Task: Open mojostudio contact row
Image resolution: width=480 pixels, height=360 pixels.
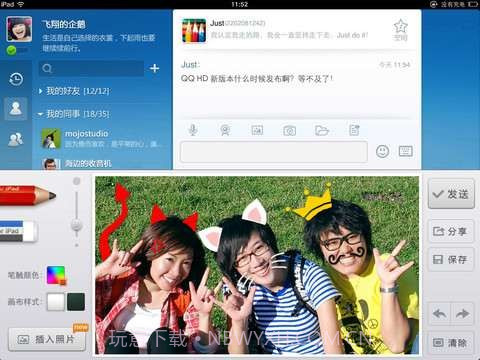Action: pyautogui.click(x=103, y=138)
